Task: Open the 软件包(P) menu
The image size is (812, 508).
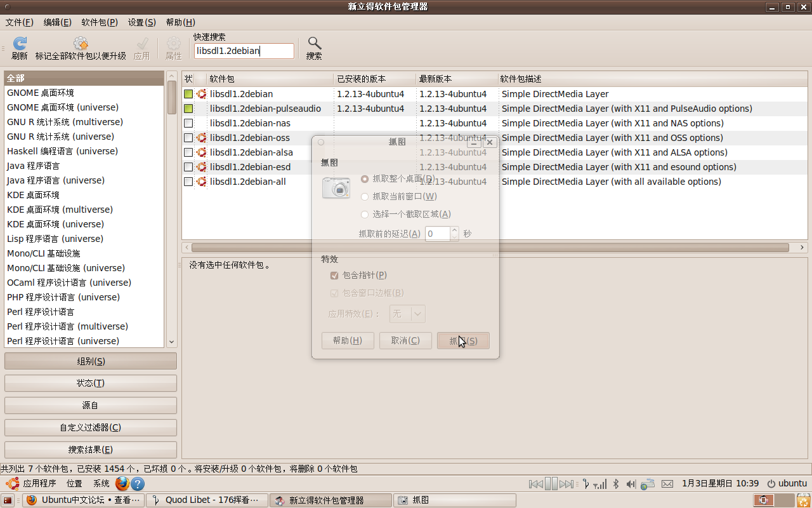Action: 100,22
